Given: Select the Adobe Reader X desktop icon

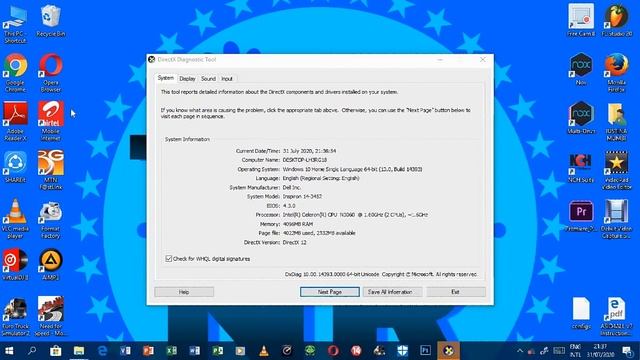Looking at the screenshot, I should pyautogui.click(x=16, y=121).
